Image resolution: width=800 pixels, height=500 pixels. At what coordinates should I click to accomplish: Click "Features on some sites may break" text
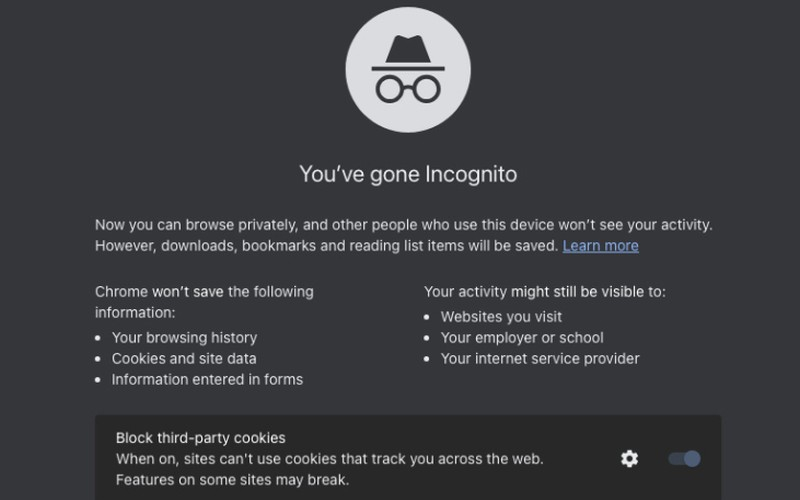[x=232, y=479]
